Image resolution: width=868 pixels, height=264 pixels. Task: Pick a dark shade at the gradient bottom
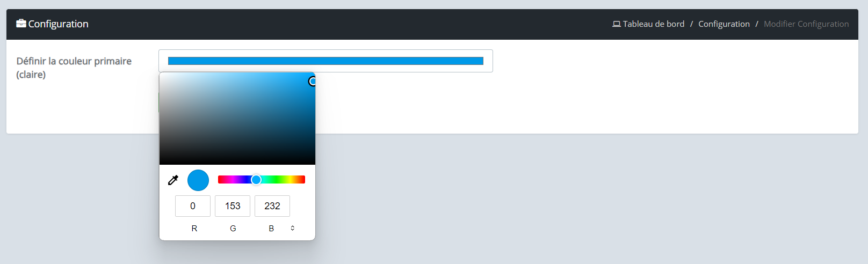(x=237, y=160)
